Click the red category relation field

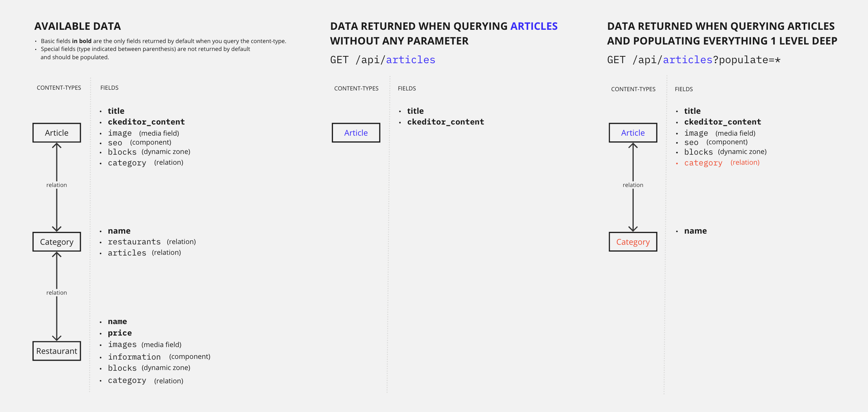703,163
